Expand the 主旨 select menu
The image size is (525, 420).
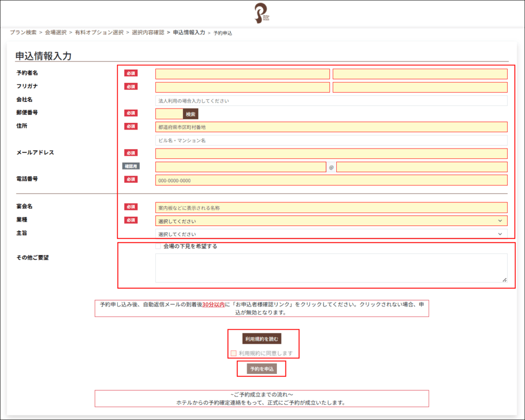point(331,234)
